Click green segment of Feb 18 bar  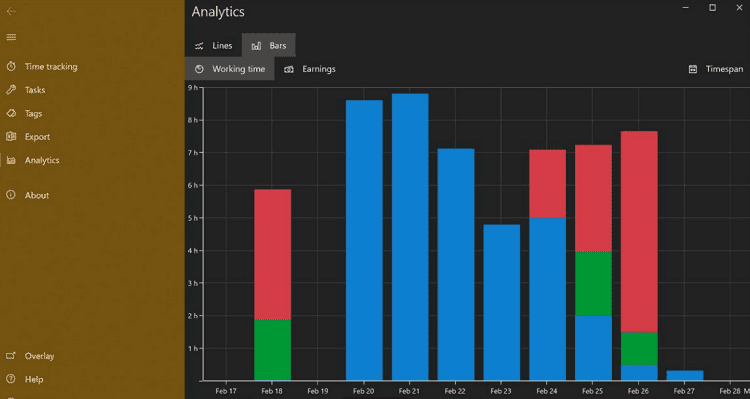point(273,350)
